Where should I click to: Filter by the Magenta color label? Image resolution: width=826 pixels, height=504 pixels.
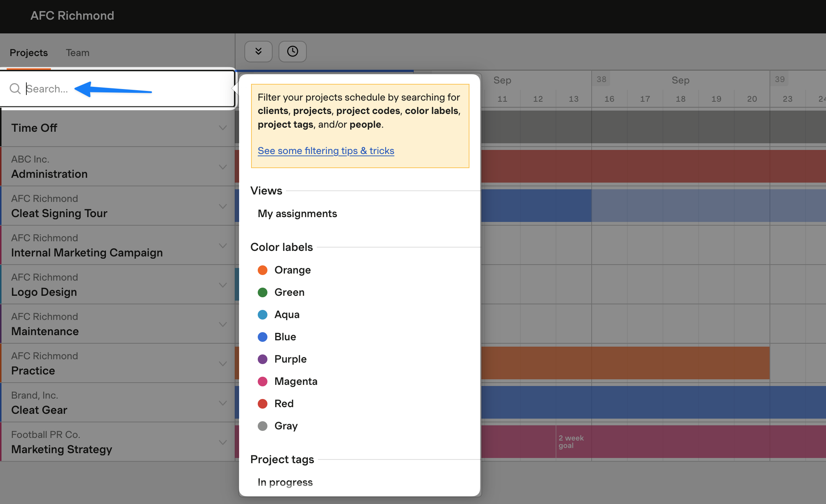pos(287,382)
